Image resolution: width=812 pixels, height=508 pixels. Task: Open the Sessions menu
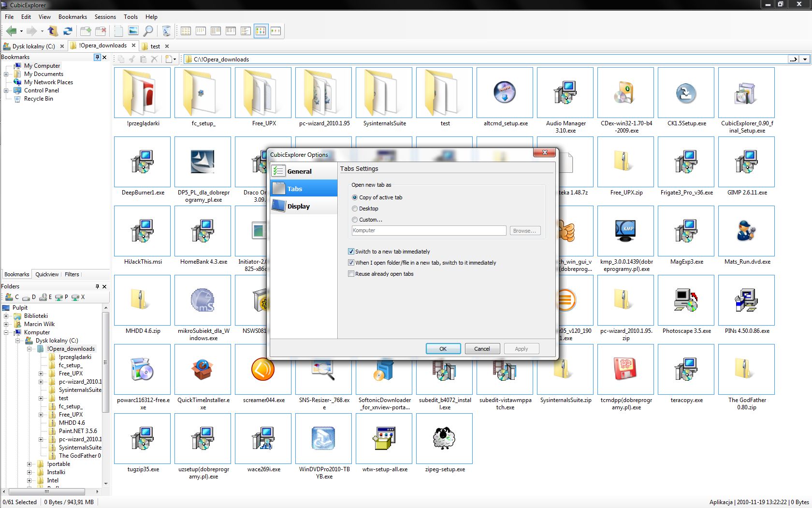[105, 16]
